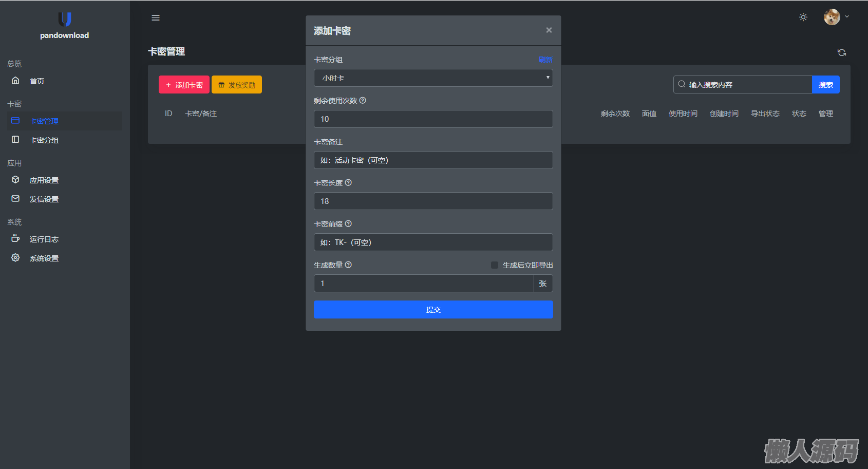Show help for 剩余使用次数
This screenshot has width=868, height=469.
click(x=363, y=101)
